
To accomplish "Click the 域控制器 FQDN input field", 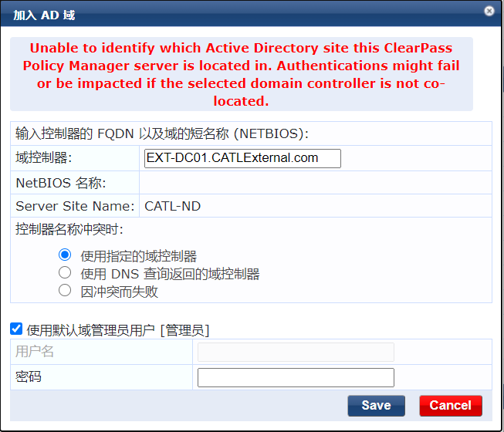I will tap(242, 158).
